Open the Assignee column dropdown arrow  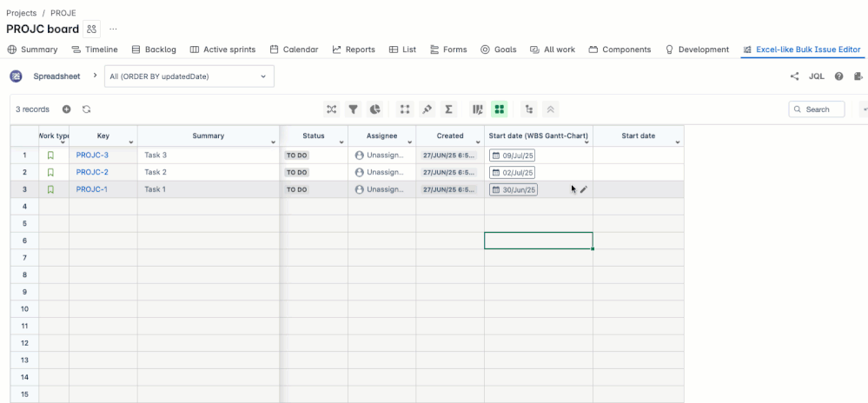[409, 142]
